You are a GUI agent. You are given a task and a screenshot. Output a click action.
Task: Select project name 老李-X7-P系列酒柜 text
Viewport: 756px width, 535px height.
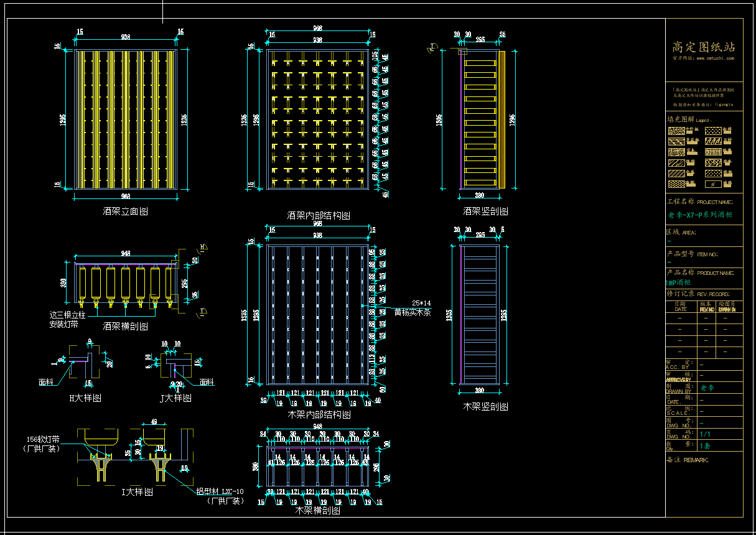[700, 215]
